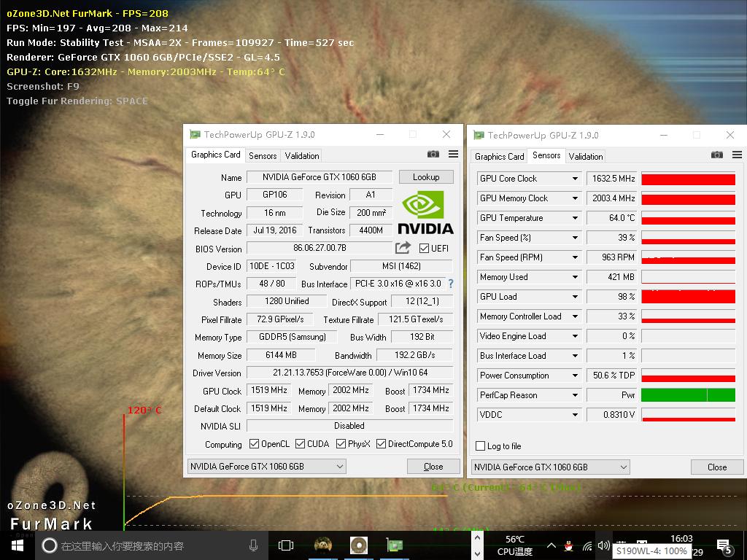The image size is (747, 560).
Task: Open the Fan Speed (RPM) dropdown
Action: coord(575,257)
